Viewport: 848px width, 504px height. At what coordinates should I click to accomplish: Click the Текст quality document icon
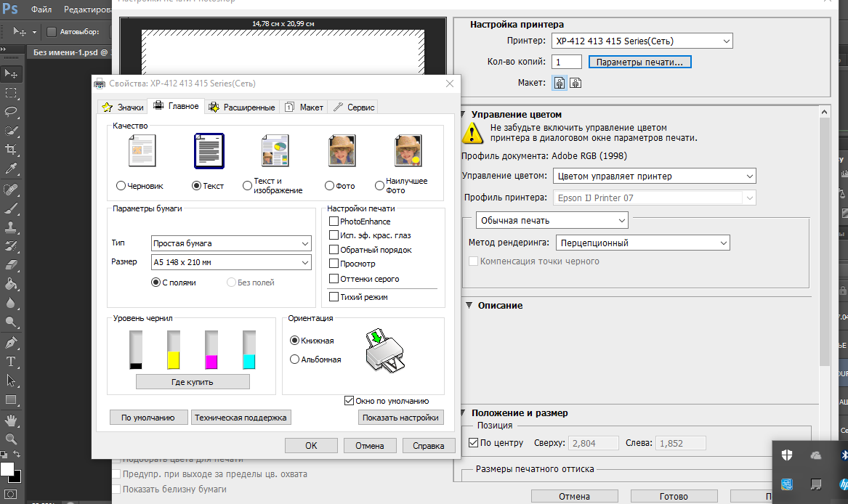[x=209, y=151]
